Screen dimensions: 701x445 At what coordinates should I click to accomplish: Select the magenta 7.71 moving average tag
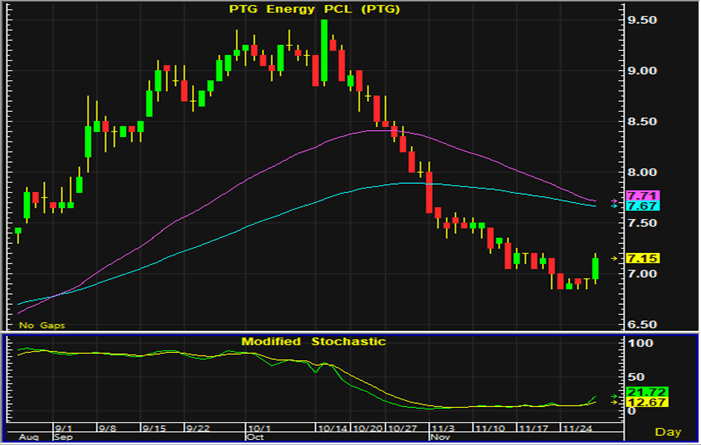pos(640,195)
